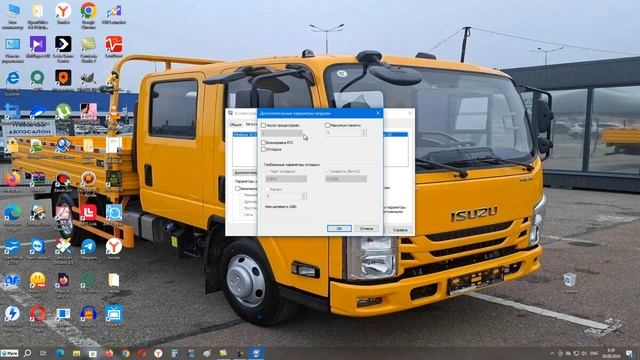Close the boot advanced options dialog
The height and width of the screenshot is (360, 640).
click(378, 113)
